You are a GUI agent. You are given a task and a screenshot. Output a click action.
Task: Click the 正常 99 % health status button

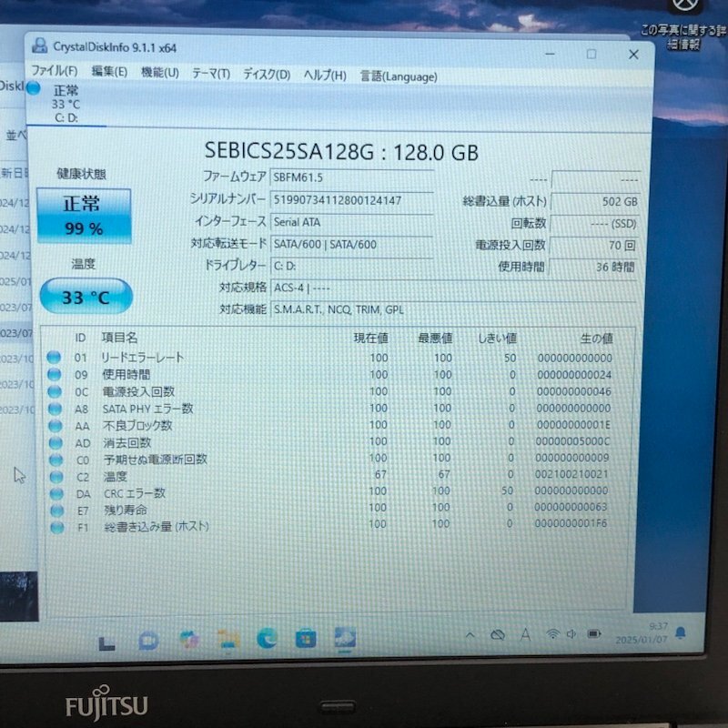(84, 216)
